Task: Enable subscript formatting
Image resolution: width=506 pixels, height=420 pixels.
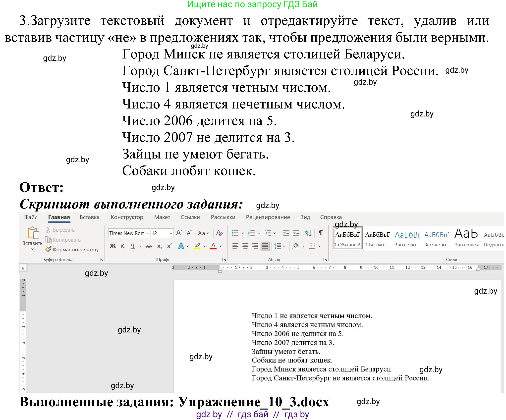Action: 159,246
